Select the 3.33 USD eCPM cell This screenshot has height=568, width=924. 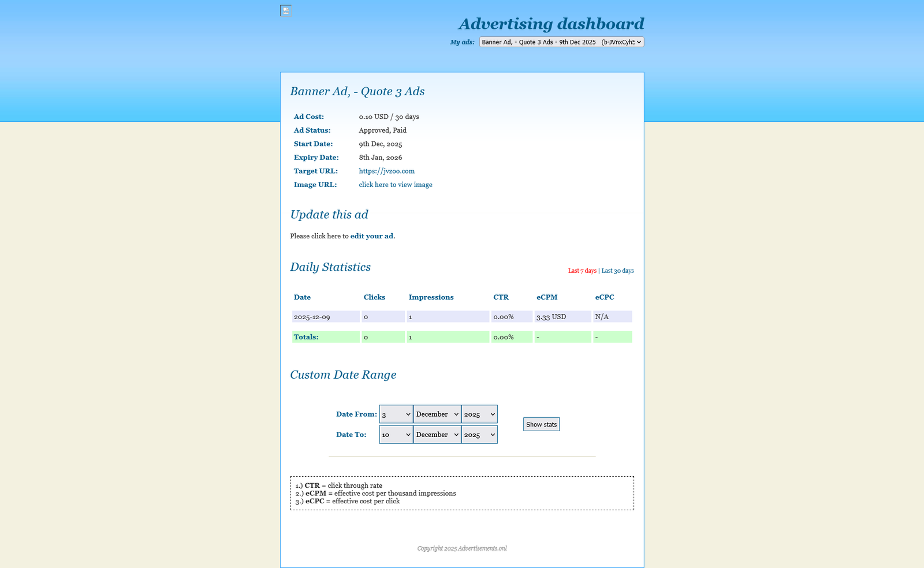tap(551, 317)
